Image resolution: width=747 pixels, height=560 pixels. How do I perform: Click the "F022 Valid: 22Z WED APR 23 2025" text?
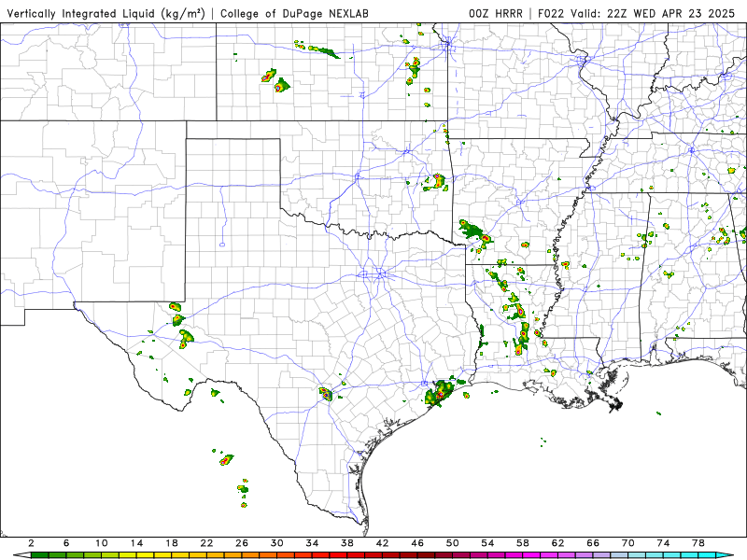click(637, 13)
